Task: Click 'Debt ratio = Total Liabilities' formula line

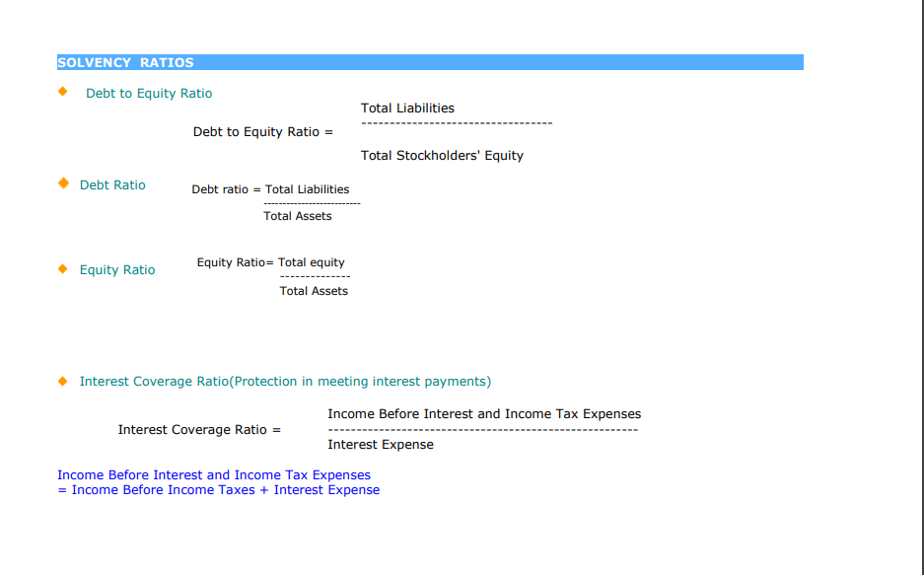Action: (270, 189)
